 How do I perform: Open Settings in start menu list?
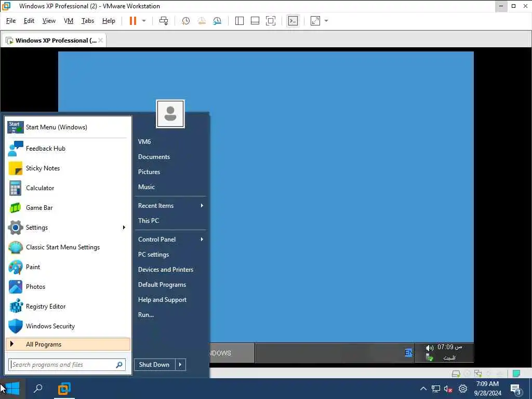tap(68, 228)
